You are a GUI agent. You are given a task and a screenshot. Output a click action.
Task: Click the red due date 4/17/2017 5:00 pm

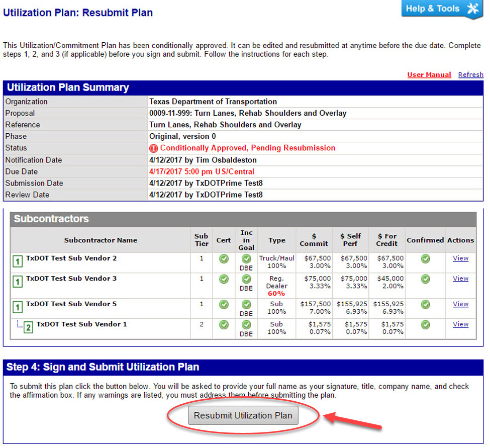click(202, 171)
